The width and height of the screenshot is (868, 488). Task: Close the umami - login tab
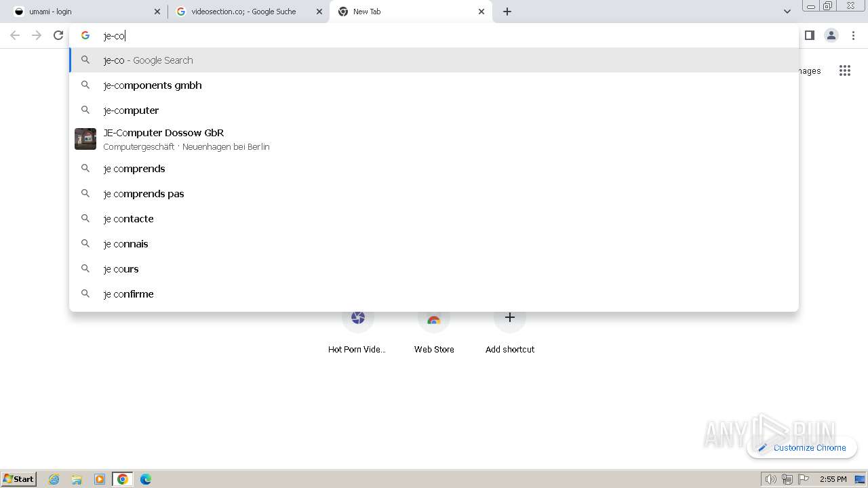pos(157,12)
